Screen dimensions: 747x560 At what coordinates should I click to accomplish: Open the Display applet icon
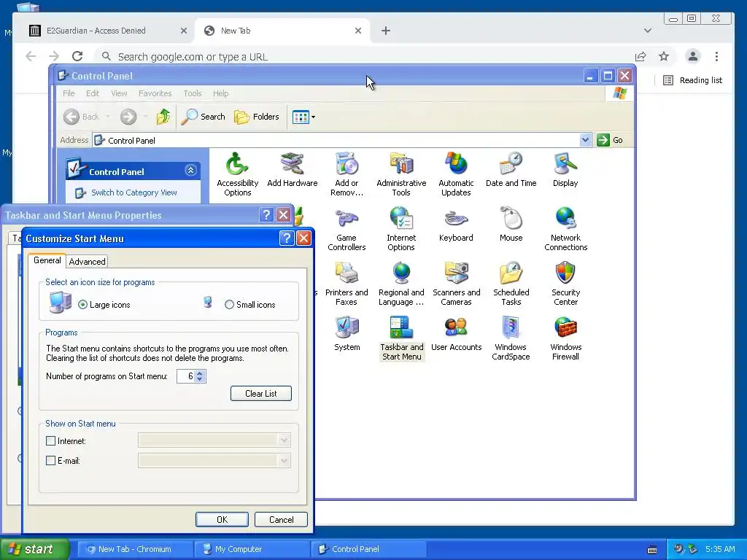565,170
